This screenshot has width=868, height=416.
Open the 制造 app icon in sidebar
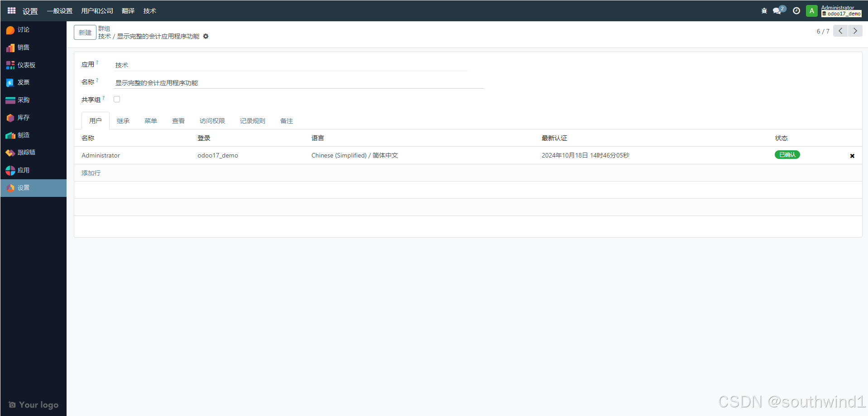pyautogui.click(x=10, y=135)
